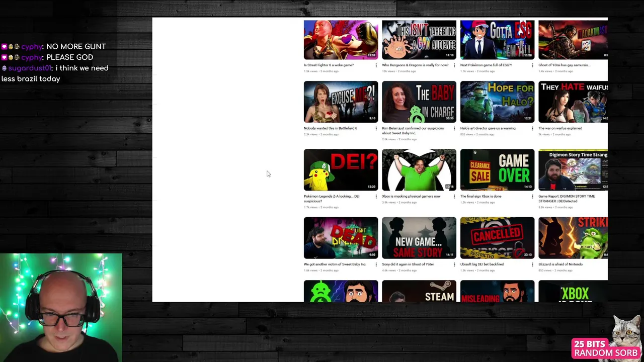644x362 pixels.
Task: Open options menu for 'Xbox is mocking physical gamers now'
Action: pyautogui.click(x=454, y=197)
